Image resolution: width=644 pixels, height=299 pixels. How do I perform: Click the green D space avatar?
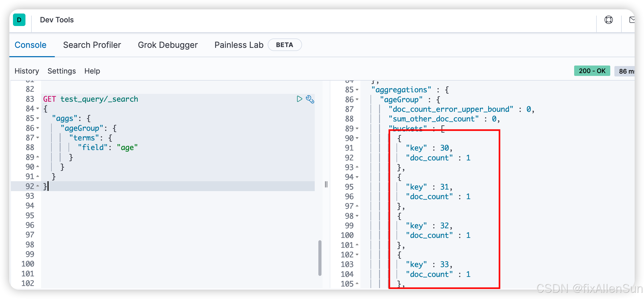19,20
